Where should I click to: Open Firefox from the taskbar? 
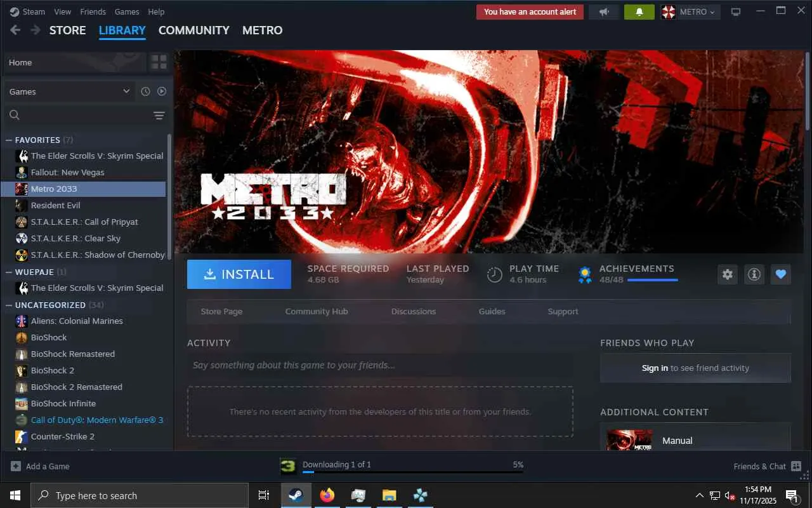click(x=327, y=495)
